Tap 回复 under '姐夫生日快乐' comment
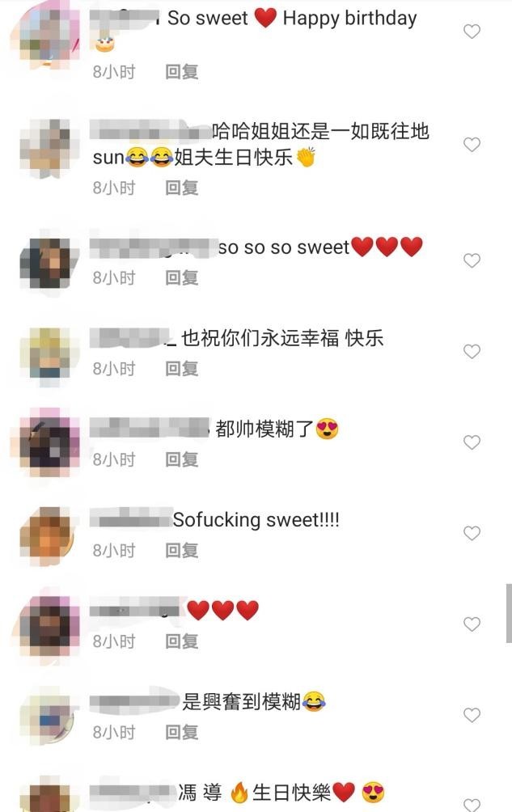 [182, 188]
